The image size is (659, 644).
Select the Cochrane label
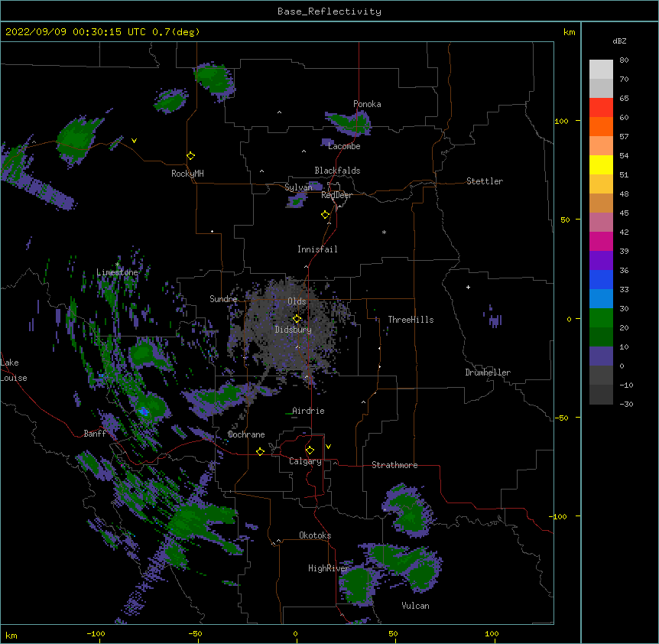click(x=246, y=434)
